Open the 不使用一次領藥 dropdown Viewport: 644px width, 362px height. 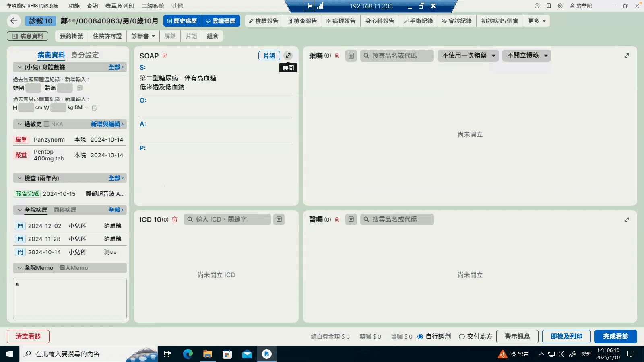pos(468,56)
